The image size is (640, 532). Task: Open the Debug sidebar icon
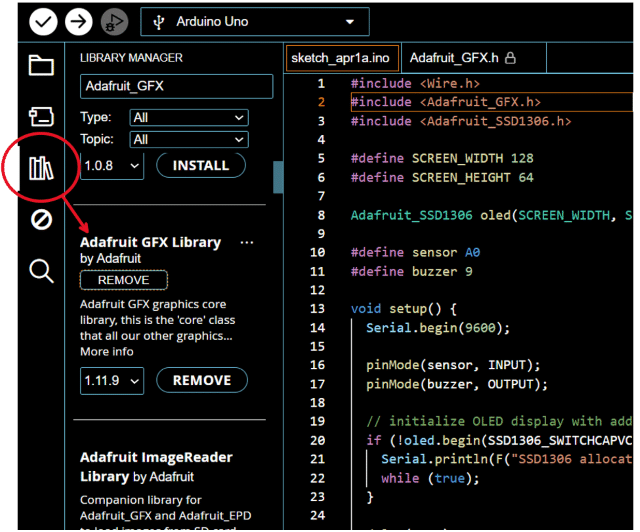point(41,220)
